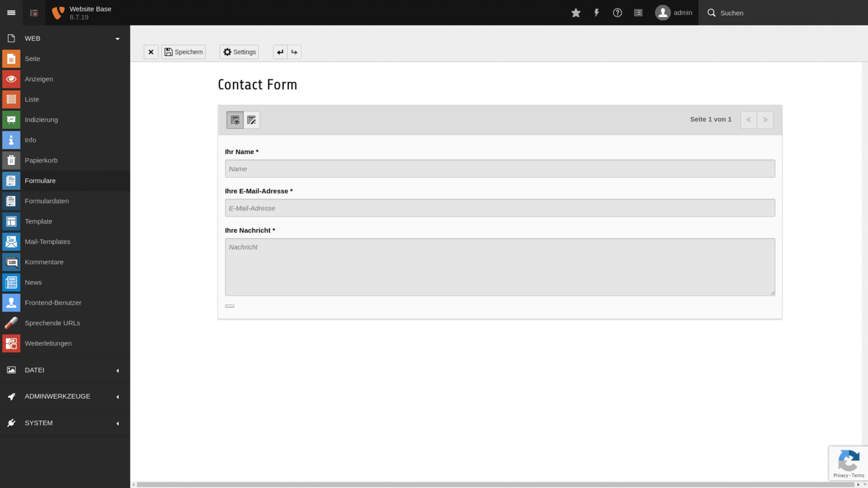Click the Speichern button
The height and width of the screenshot is (488, 868).
[x=183, y=52]
